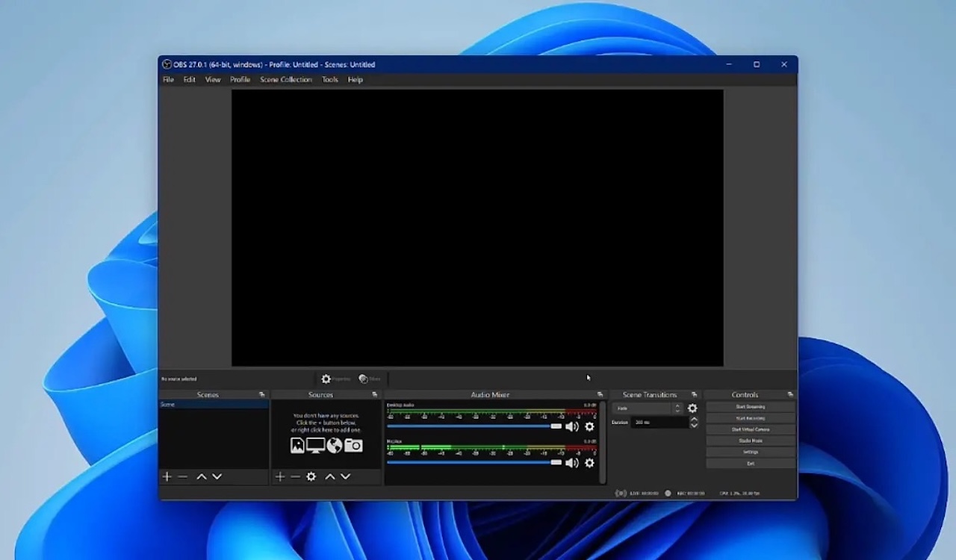Click the source Properties gear button
The width and height of the screenshot is (956, 560).
click(335, 379)
